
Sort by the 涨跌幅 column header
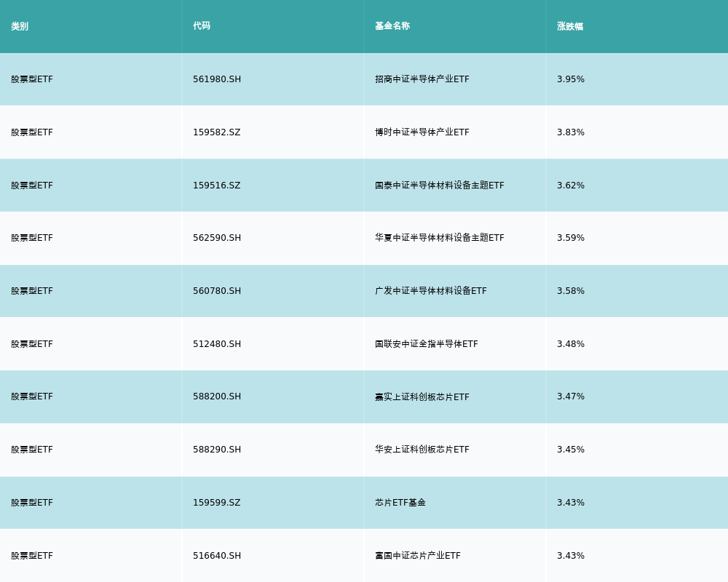[570, 26]
